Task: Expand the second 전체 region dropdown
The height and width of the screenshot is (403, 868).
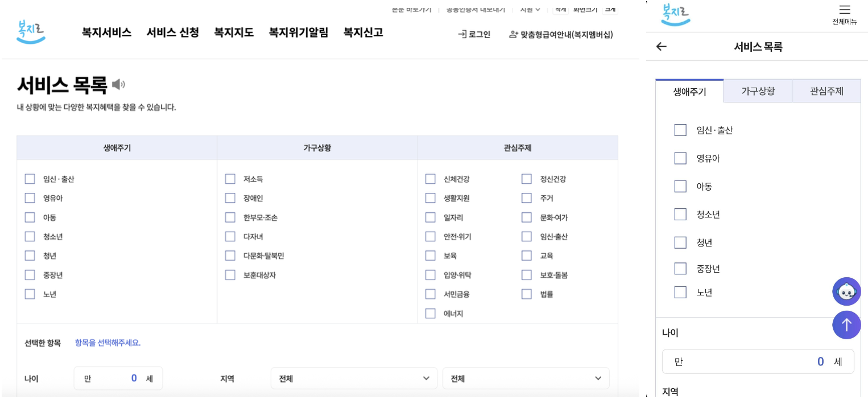Action: [525, 378]
